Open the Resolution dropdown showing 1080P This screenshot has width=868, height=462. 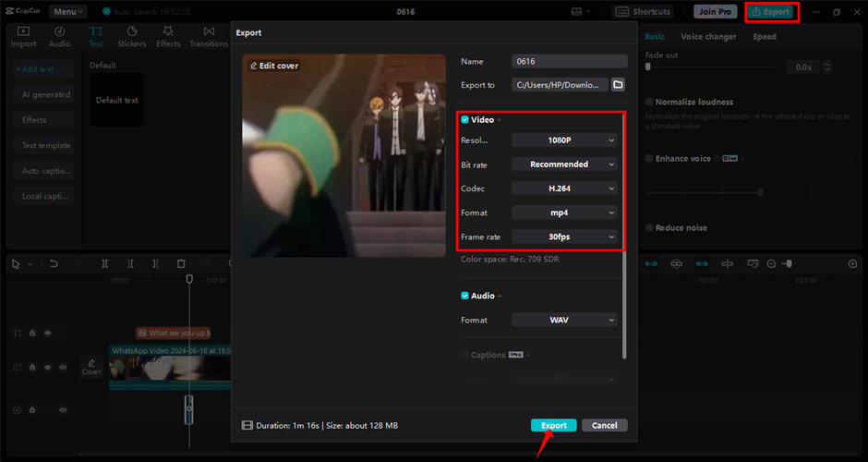564,140
